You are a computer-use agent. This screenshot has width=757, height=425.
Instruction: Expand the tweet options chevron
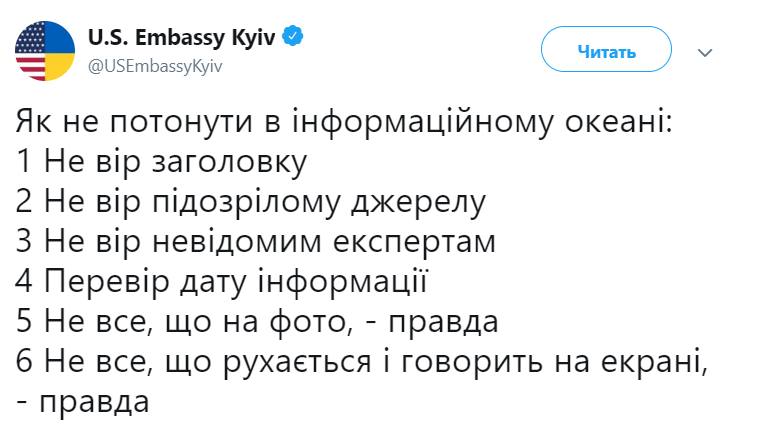[x=706, y=51]
